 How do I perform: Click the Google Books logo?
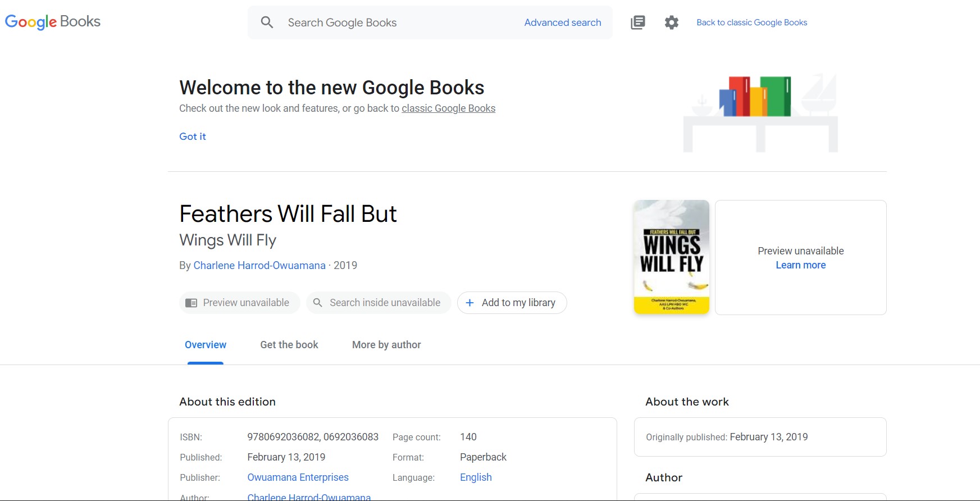53,22
